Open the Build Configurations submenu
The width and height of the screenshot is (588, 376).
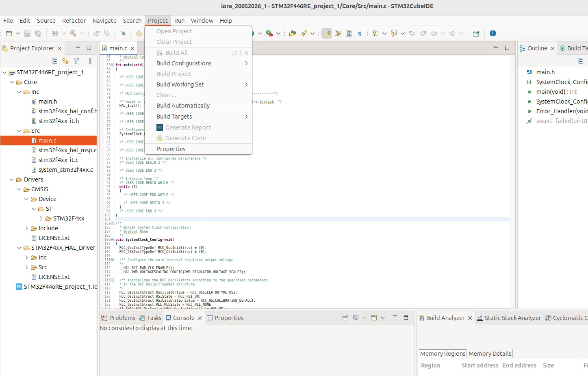[x=199, y=63]
